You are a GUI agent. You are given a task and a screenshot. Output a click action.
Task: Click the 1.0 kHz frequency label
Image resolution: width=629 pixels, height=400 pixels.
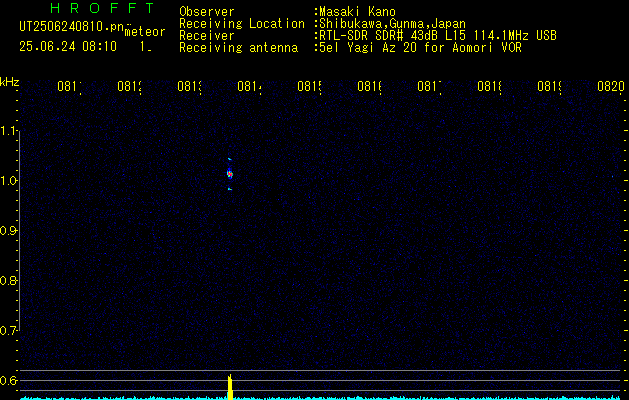coord(8,181)
